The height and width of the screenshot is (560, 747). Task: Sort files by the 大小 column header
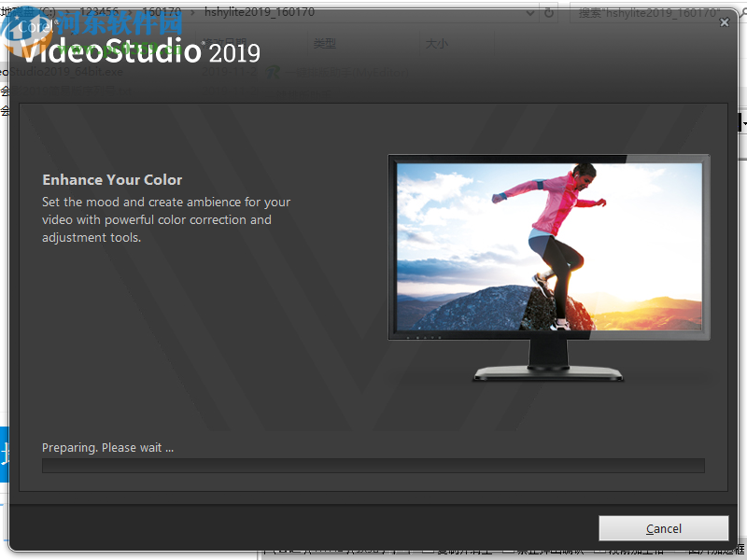[436, 43]
